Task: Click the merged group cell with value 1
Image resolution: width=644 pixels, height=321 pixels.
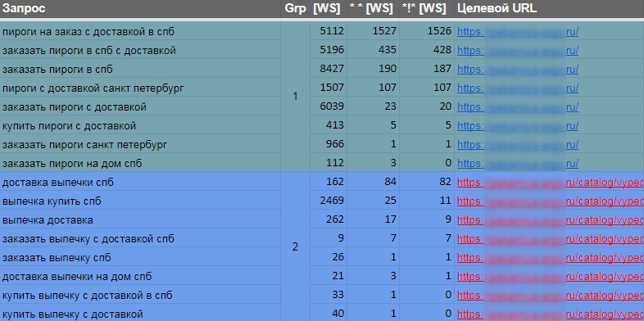Action: click(x=295, y=97)
